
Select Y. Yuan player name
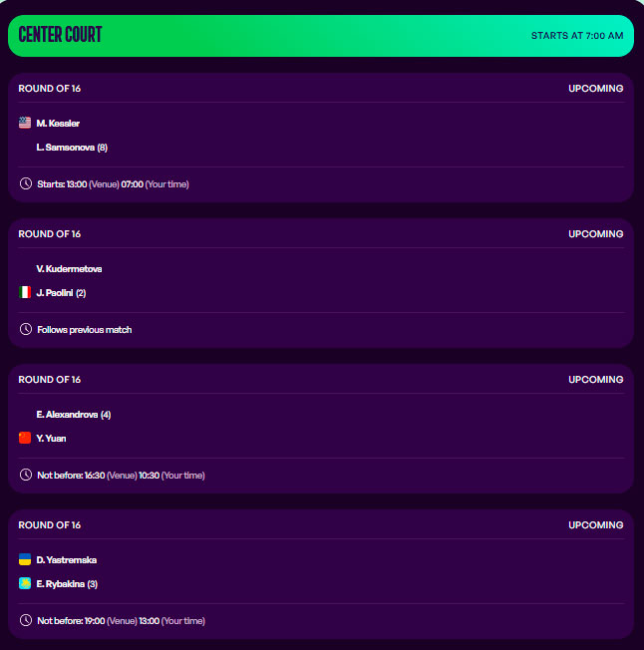tap(51, 439)
